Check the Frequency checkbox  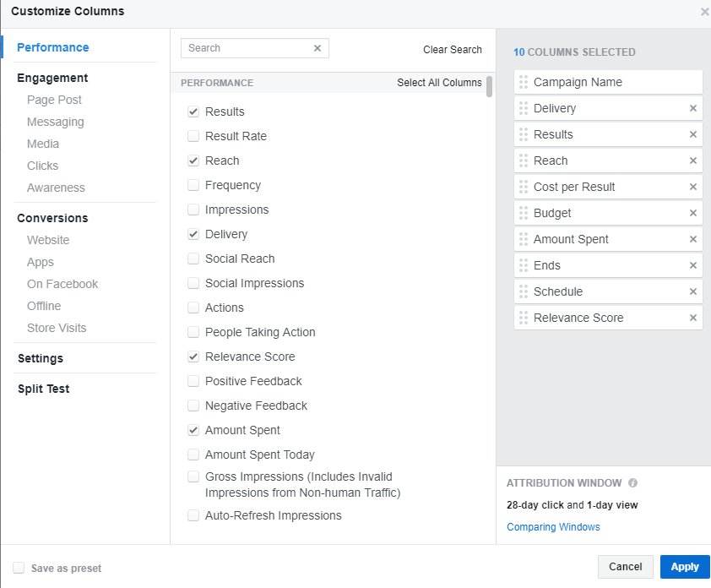(193, 185)
